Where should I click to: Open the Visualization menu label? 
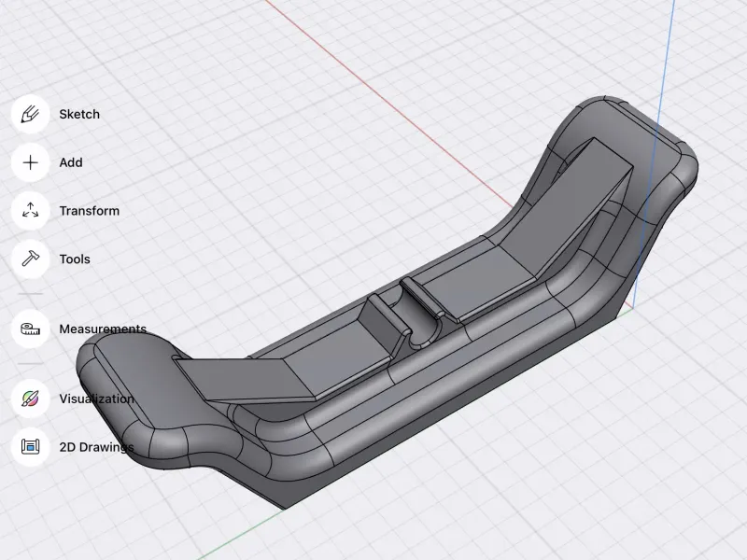click(97, 399)
